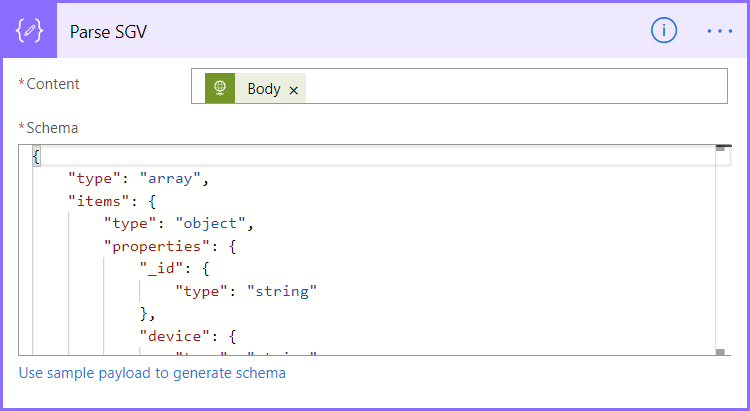Remove the Body token from Content
The height and width of the screenshot is (411, 750).
click(294, 89)
